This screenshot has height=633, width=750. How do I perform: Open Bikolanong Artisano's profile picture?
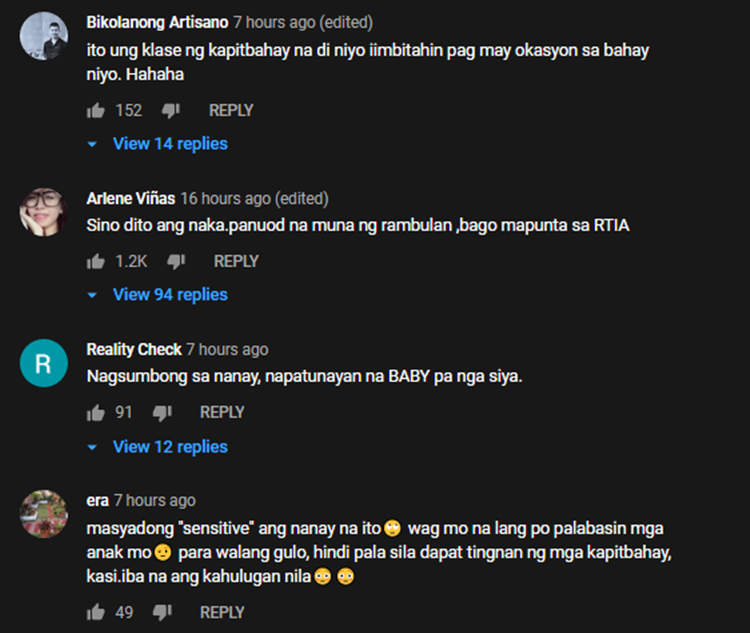pos(44,36)
